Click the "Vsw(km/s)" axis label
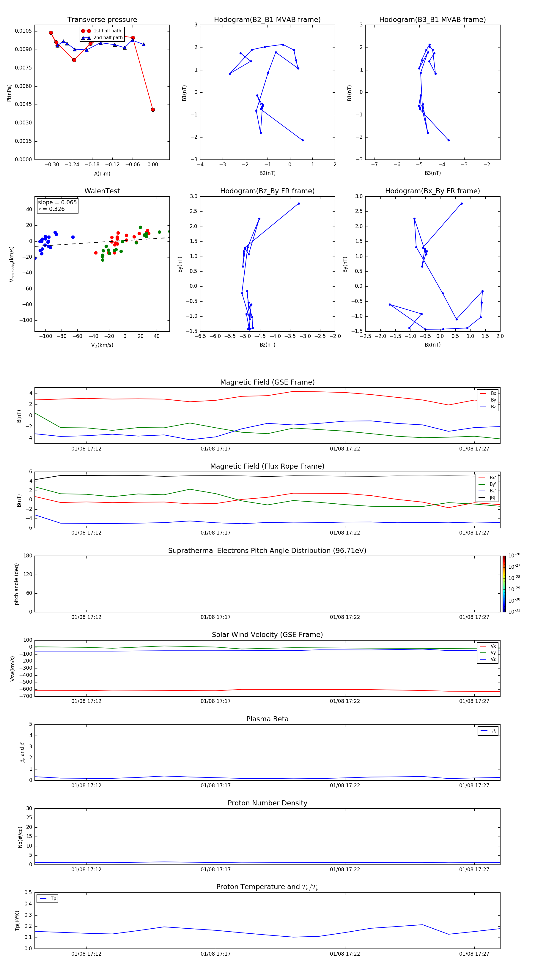 click(x=12, y=668)
